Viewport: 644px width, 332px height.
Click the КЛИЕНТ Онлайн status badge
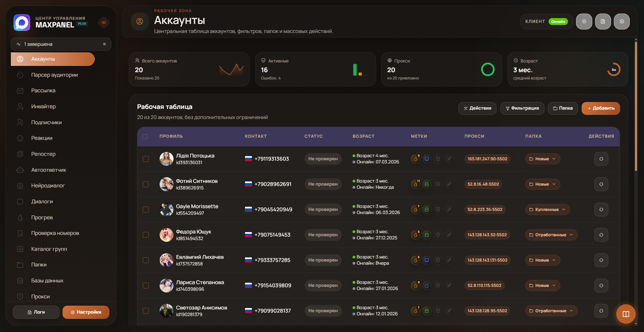546,22
